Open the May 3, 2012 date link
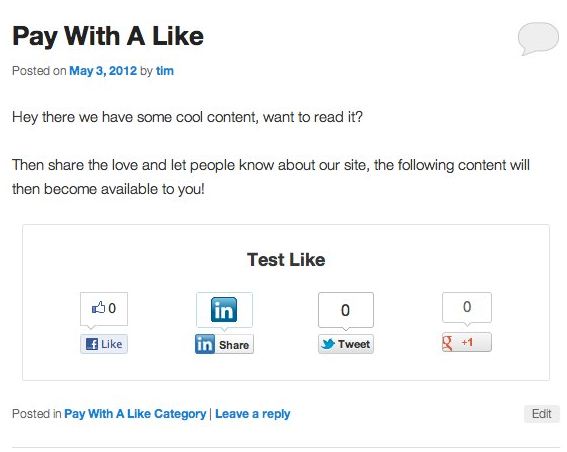The image size is (567, 452). (103, 71)
